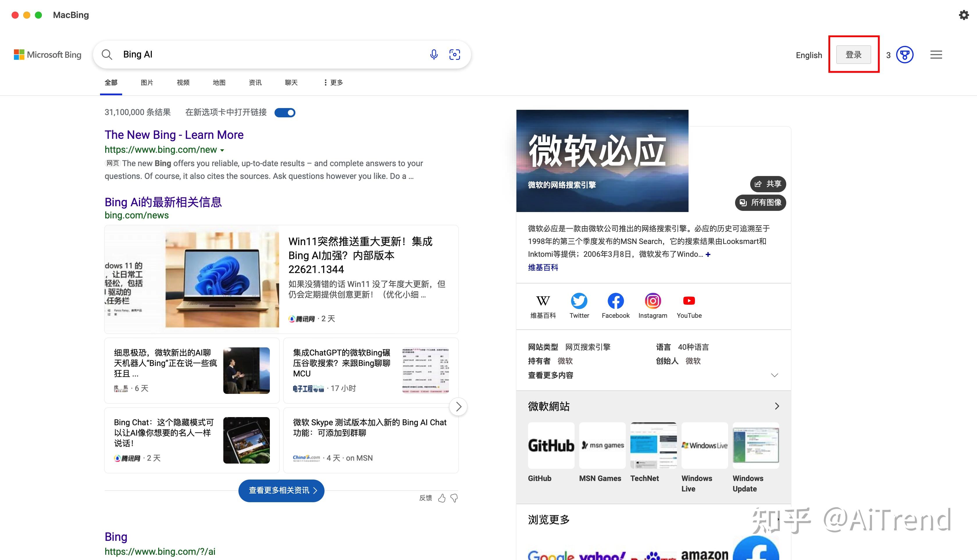The width and height of the screenshot is (977, 560).
Task: Start voice search with the microphone icon
Action: [434, 54]
